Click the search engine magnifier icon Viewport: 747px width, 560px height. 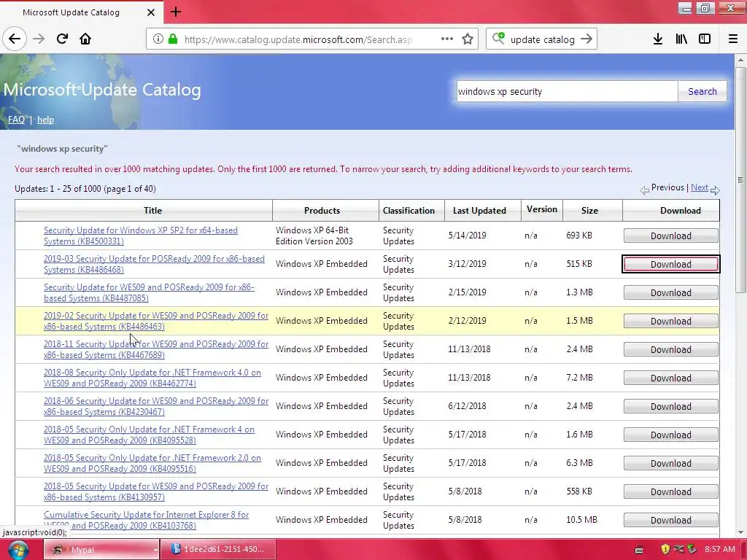(498, 39)
